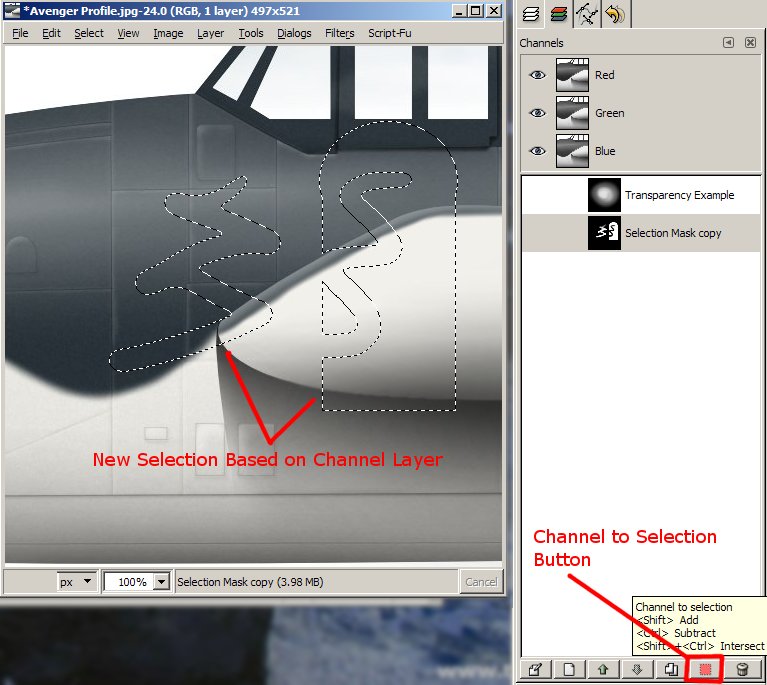Switch to the Undo History tab
767x685 pixels.
pos(615,14)
